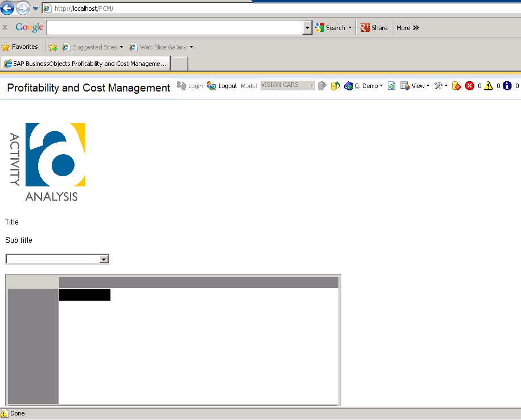Open the Search options dropdown arrow

click(350, 28)
